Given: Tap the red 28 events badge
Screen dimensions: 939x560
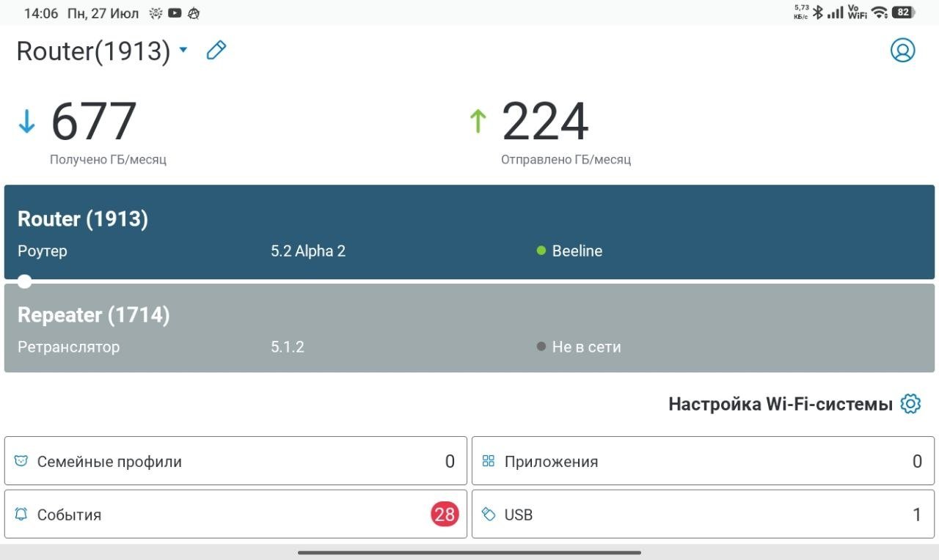Looking at the screenshot, I should (x=445, y=514).
